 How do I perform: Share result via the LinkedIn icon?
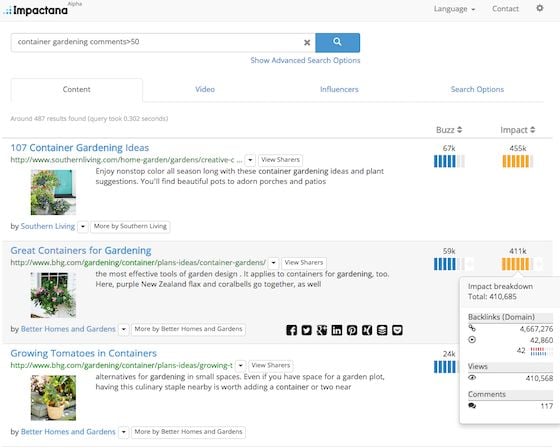coord(337,330)
